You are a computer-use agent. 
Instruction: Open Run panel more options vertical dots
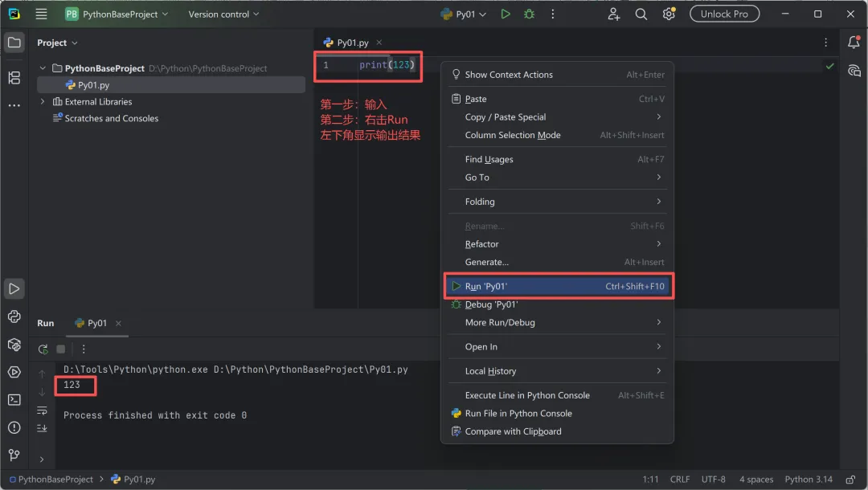click(x=84, y=349)
